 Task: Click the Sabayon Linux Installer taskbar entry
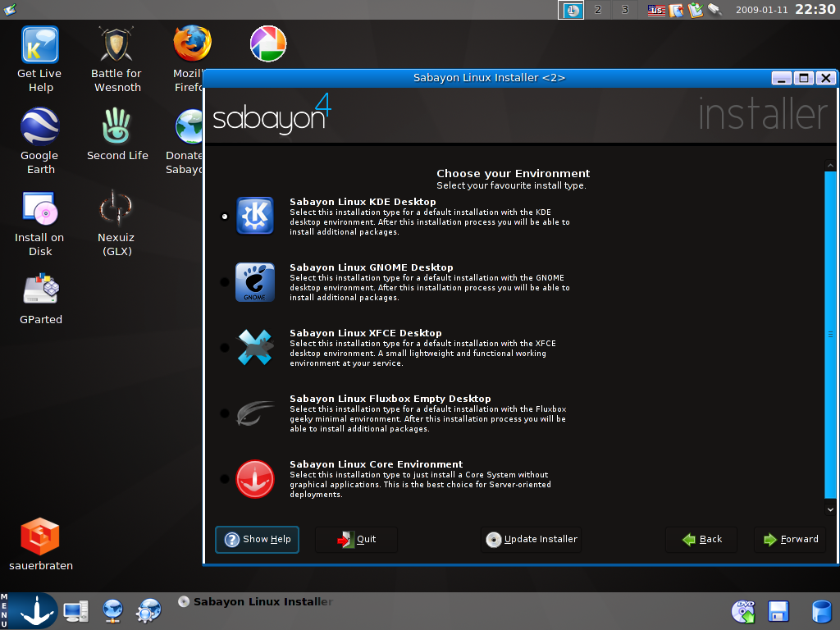(x=256, y=601)
